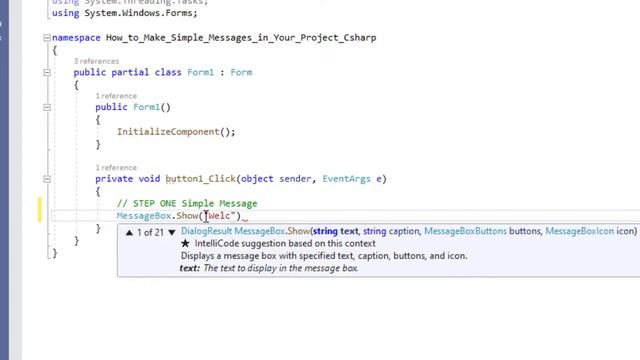Click the Form base class name

241,72
